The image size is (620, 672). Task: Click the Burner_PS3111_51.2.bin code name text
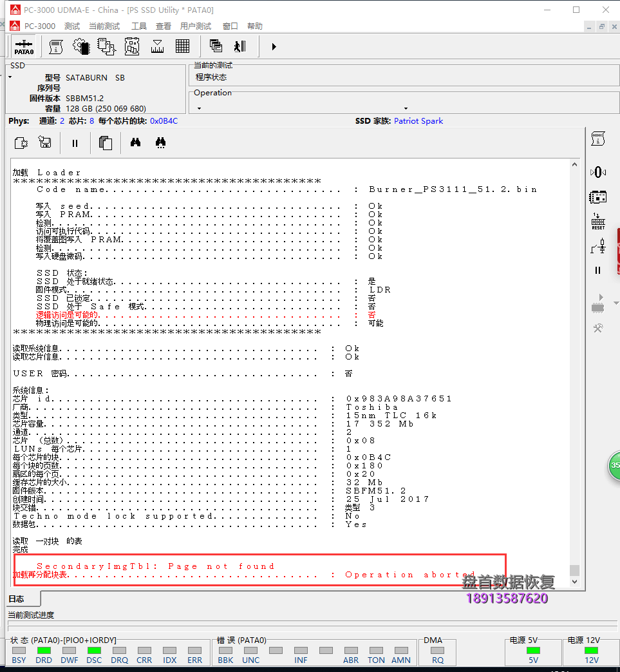pos(453,189)
